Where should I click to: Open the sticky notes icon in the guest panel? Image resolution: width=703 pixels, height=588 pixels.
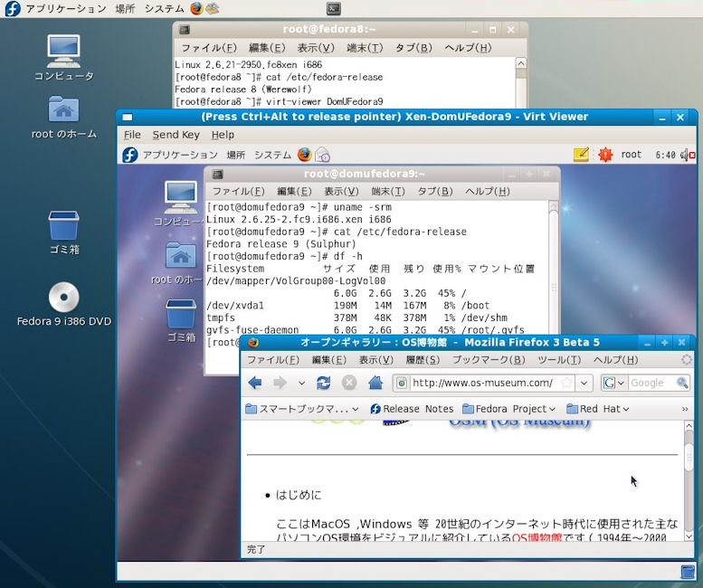click(581, 154)
